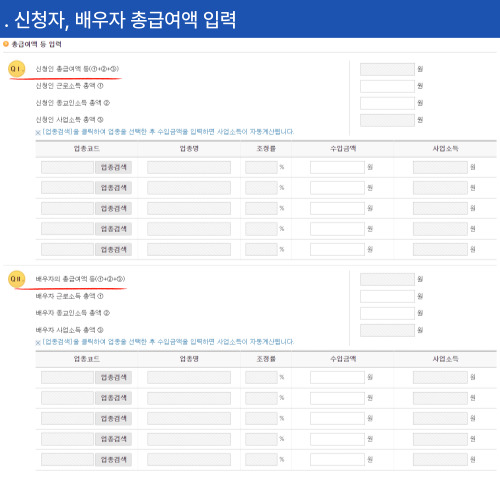Click the yellow Q I badge
The width and height of the screenshot is (500, 500).
pos(16,69)
